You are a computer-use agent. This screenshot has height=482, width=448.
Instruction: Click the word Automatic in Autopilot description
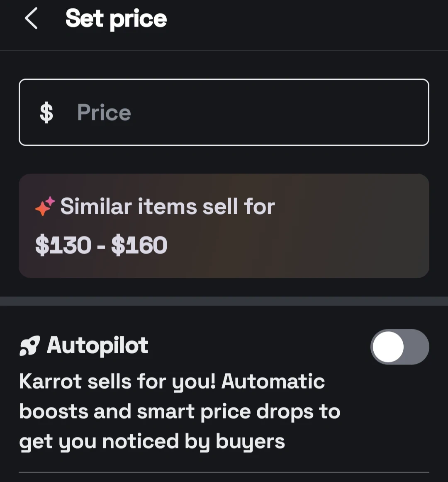pyautogui.click(x=273, y=381)
